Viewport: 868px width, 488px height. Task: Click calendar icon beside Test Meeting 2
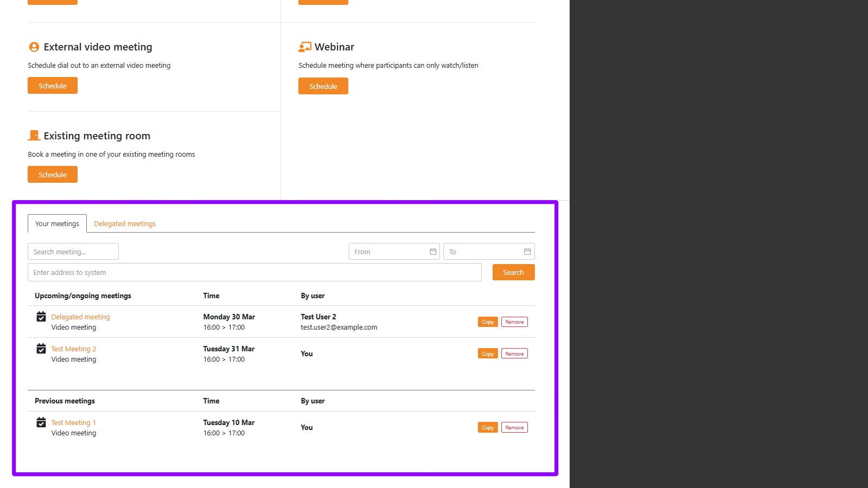pyautogui.click(x=41, y=349)
